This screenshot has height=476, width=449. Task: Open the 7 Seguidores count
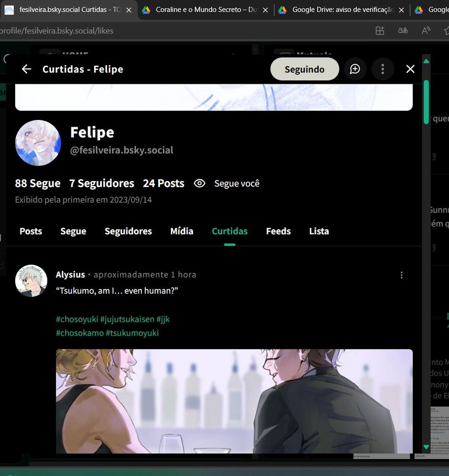pyautogui.click(x=102, y=183)
